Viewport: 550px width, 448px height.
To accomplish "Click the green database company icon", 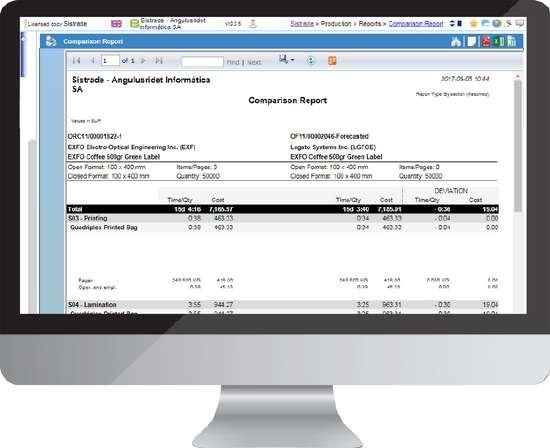I will pyautogui.click(x=134, y=24).
